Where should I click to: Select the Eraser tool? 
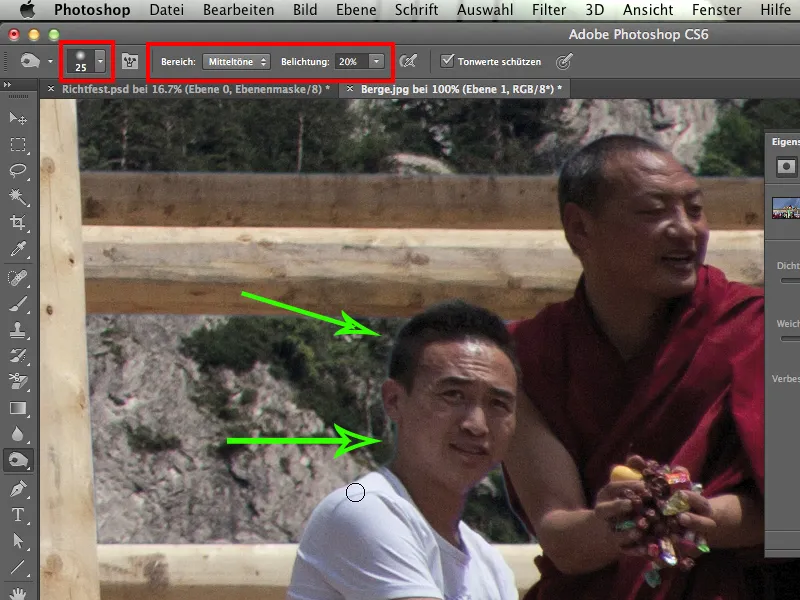click(18, 382)
